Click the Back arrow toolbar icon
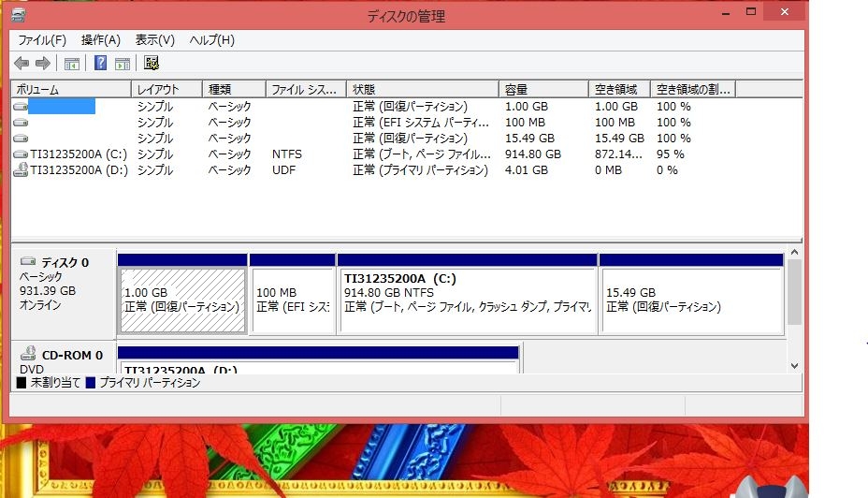 pos(22,63)
